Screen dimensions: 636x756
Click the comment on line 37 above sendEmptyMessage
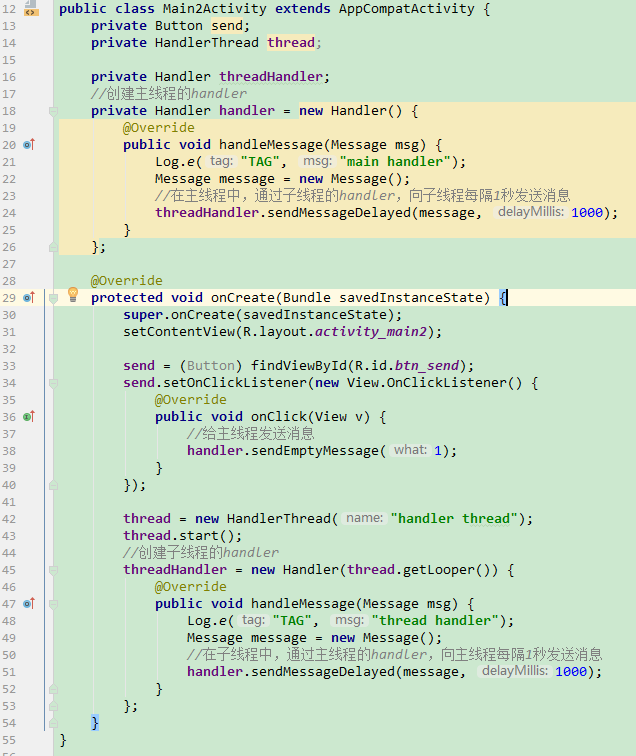251,433
